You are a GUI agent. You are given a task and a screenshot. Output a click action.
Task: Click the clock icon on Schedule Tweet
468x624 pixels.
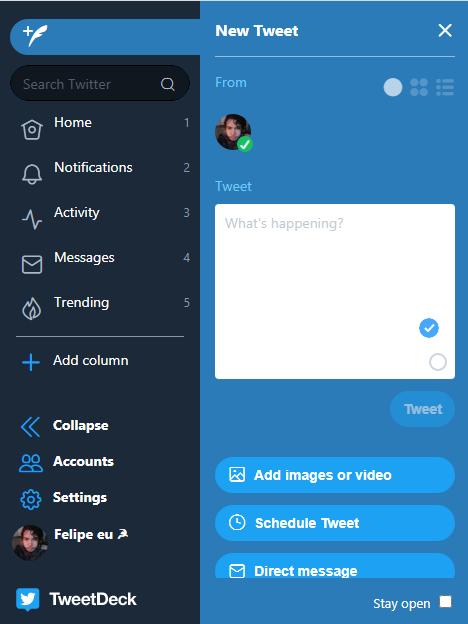237,523
